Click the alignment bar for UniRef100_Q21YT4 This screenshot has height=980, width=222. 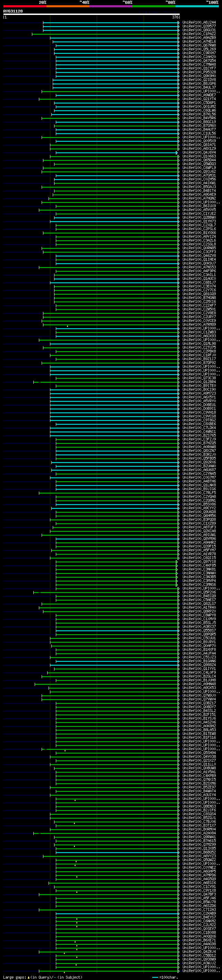pos(109,99)
